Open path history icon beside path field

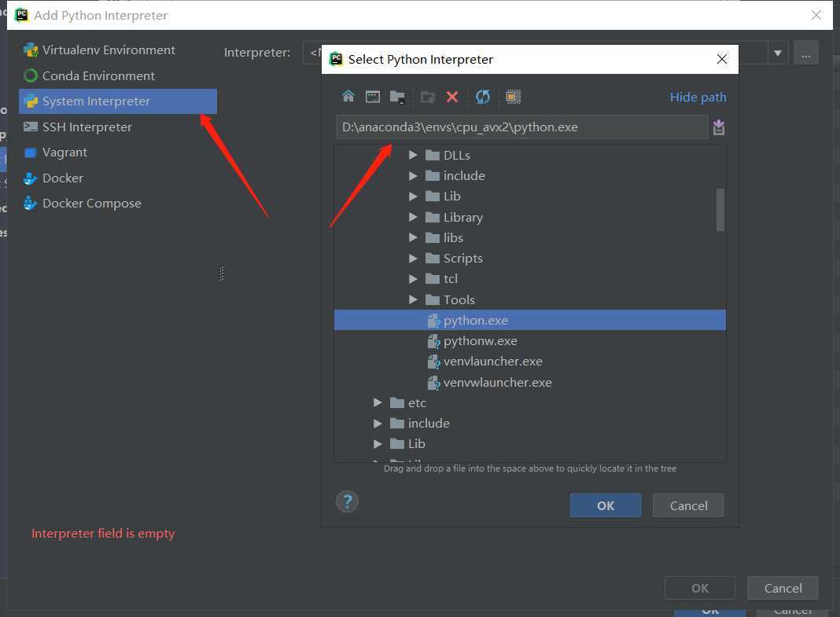click(719, 127)
